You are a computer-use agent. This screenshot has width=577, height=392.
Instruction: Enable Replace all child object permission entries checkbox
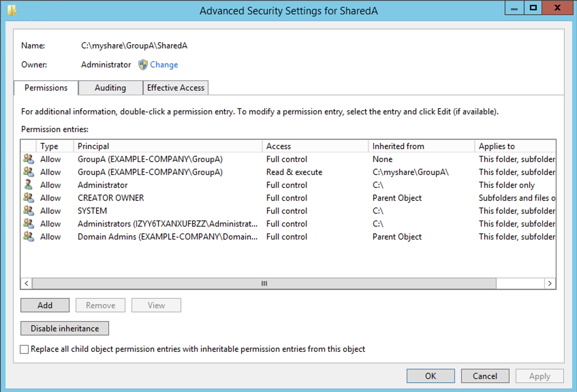click(25, 349)
